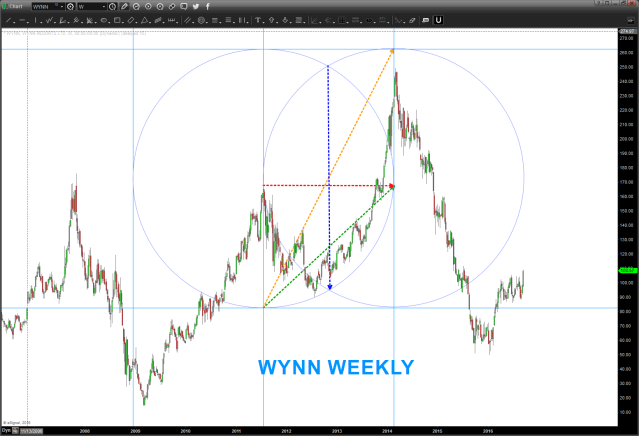The width and height of the screenshot is (639, 436).
Task: Share chart via Facebook icon
Action: click(208, 7)
